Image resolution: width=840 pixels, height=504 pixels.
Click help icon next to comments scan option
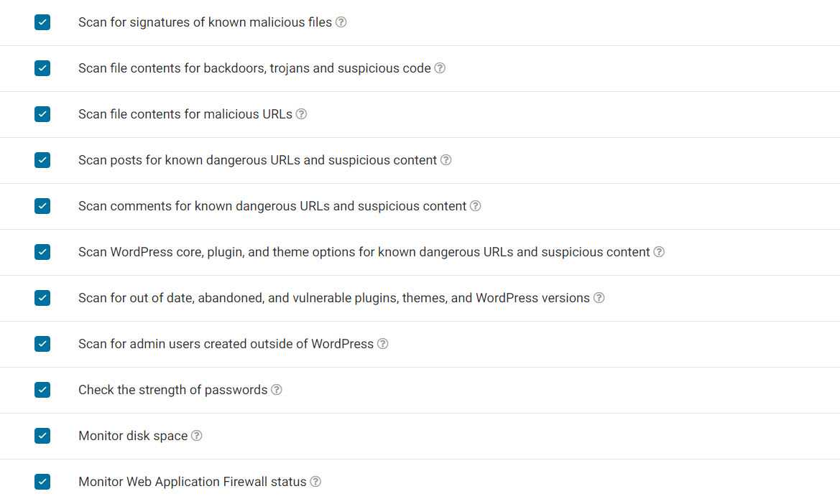475,206
